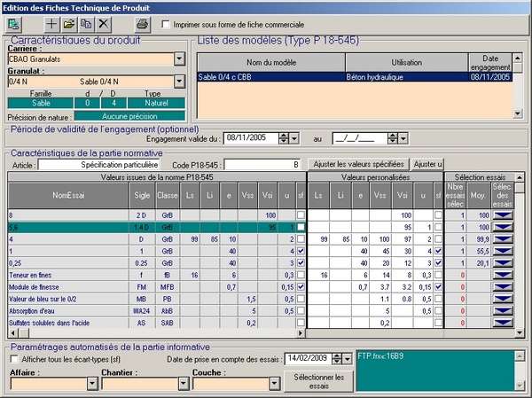Click the Code P18-545 input field

pyautogui.click(x=263, y=165)
